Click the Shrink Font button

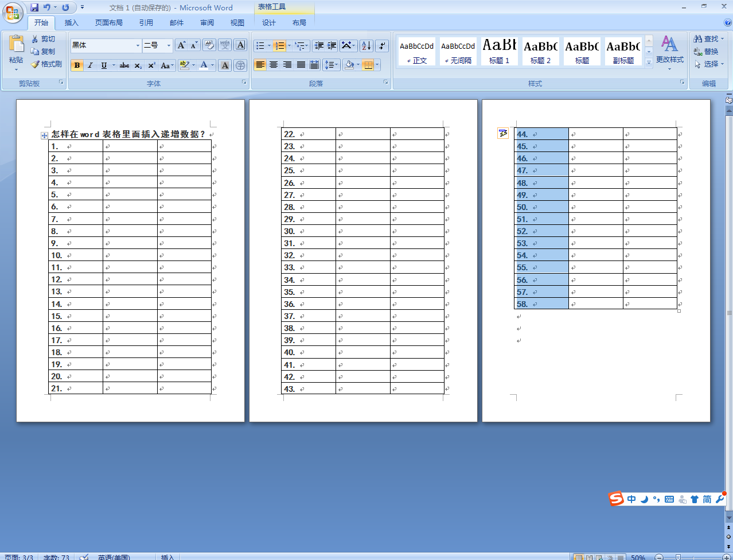194,45
